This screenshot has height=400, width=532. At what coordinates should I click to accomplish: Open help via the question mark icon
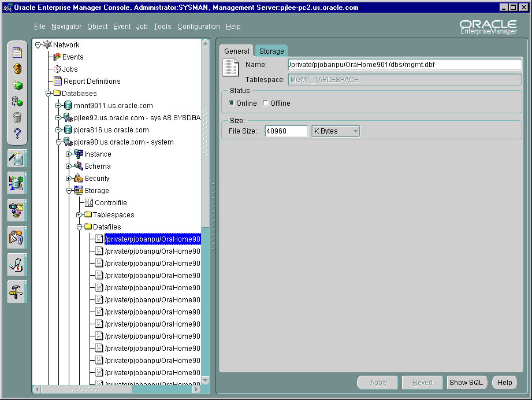pyautogui.click(x=17, y=134)
